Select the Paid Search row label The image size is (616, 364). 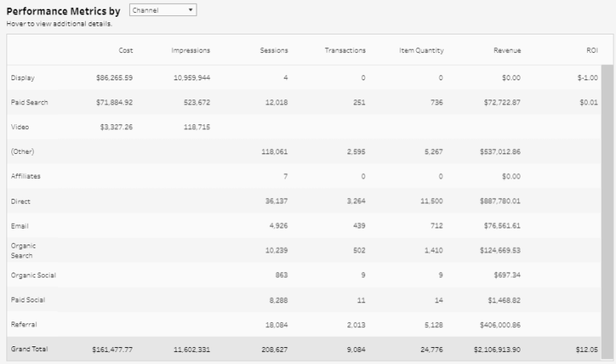[x=29, y=103]
